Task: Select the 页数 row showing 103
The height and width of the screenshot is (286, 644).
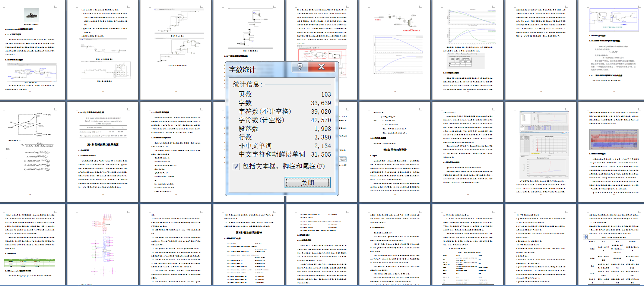Action: click(285, 94)
